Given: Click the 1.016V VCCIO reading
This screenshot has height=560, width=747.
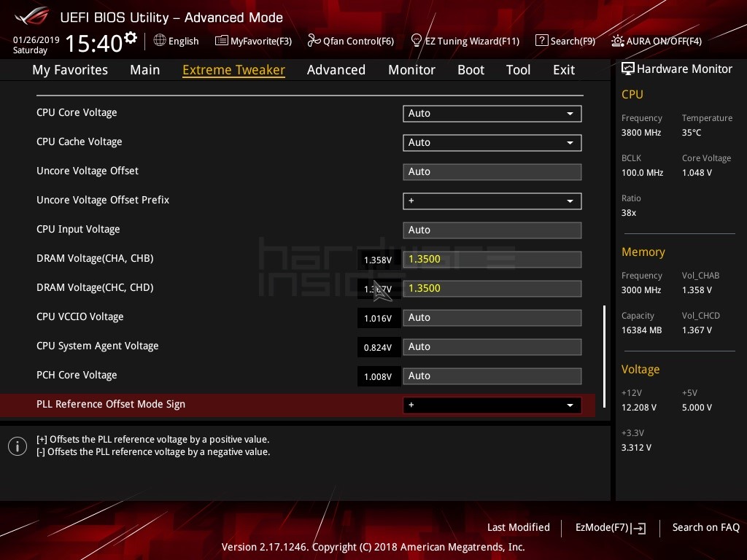Looking at the screenshot, I should pos(379,318).
